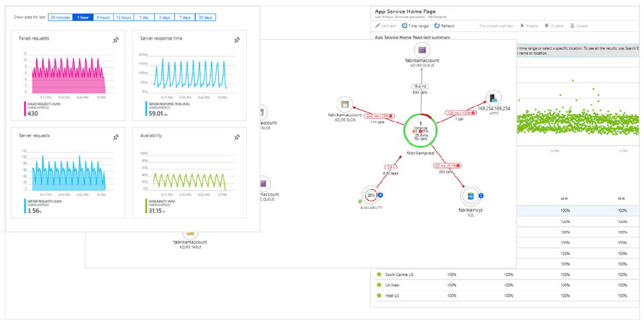This screenshot has width=644, height=325.
Task: Switch data range to 6 hours
Action: pyautogui.click(x=103, y=17)
